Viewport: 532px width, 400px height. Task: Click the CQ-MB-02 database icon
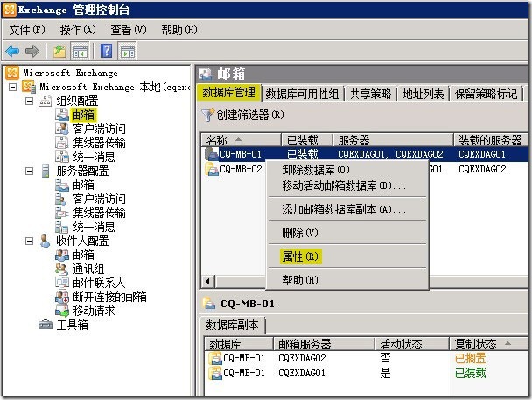point(212,169)
